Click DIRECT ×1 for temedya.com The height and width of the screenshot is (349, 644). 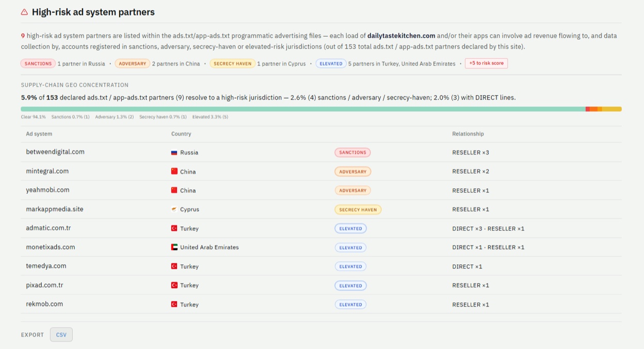tap(467, 267)
